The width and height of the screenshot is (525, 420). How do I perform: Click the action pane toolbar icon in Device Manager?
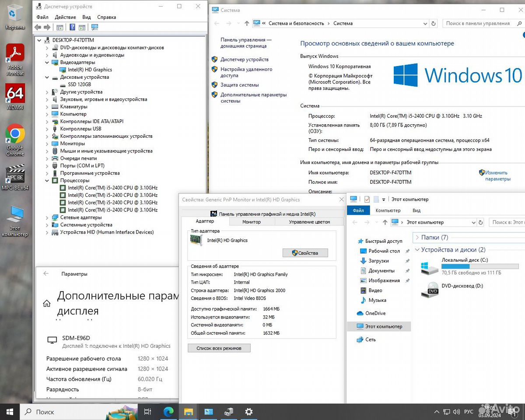[x=82, y=27]
